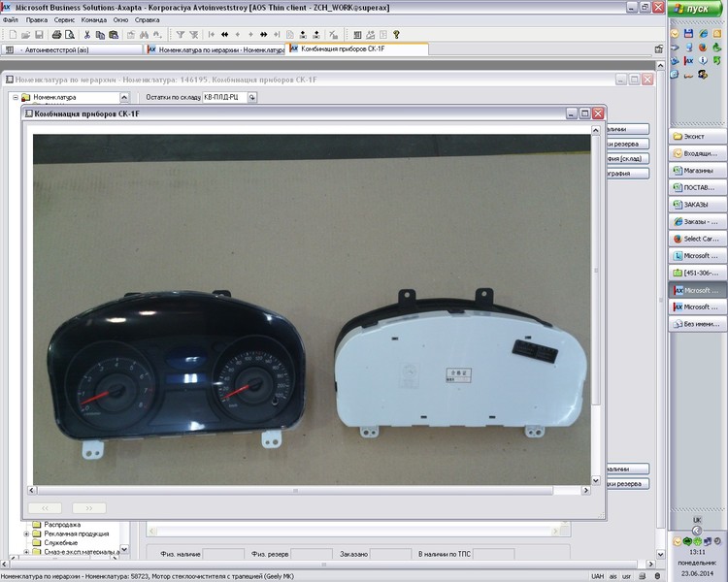Click the next image '>>' button
The width and height of the screenshot is (728, 582).
tap(89, 507)
